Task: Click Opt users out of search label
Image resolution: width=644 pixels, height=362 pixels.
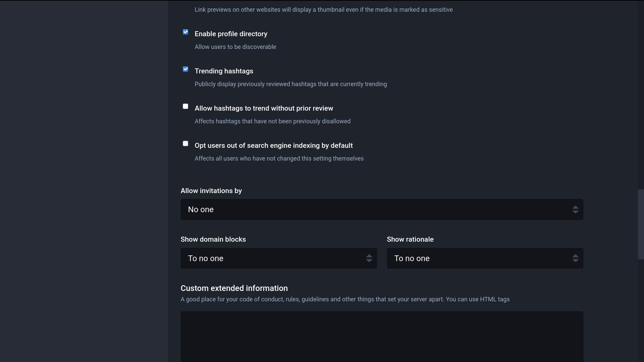Action: click(x=273, y=145)
